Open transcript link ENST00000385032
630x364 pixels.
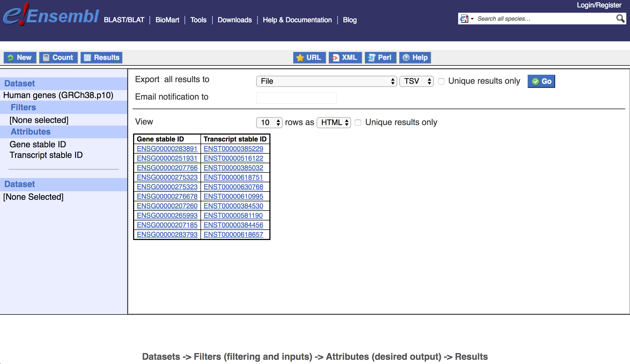point(233,168)
